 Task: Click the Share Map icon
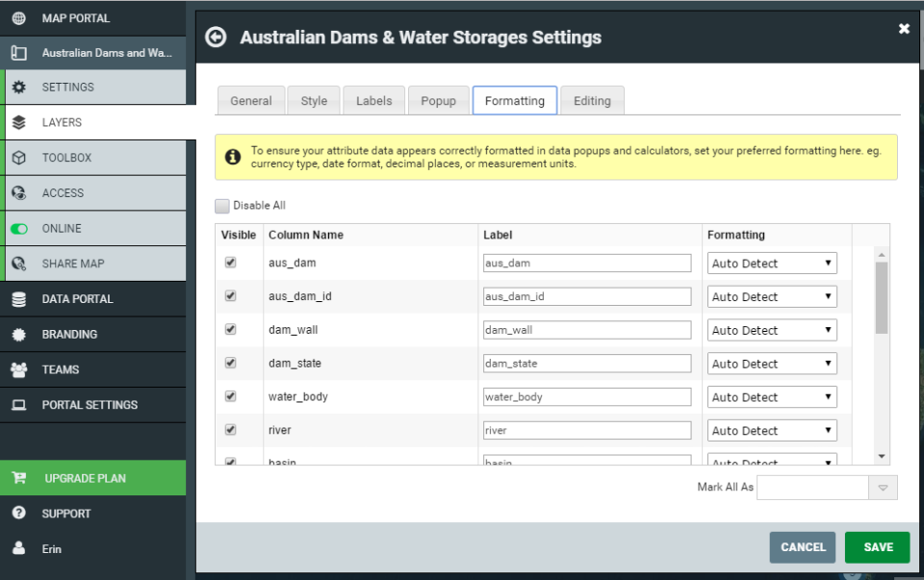click(19, 264)
